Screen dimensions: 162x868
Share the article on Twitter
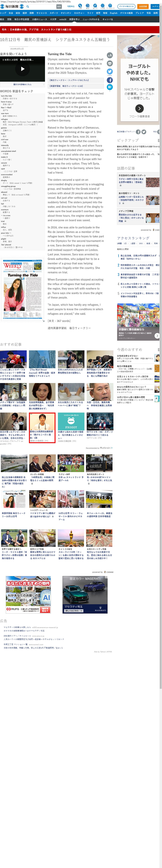click(x=110, y=71)
